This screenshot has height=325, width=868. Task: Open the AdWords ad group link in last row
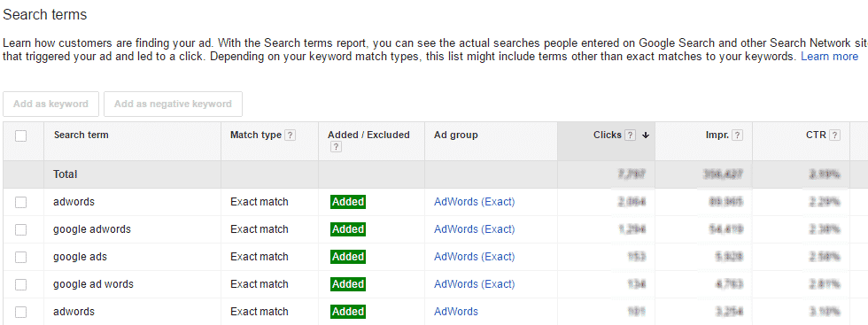pos(456,312)
